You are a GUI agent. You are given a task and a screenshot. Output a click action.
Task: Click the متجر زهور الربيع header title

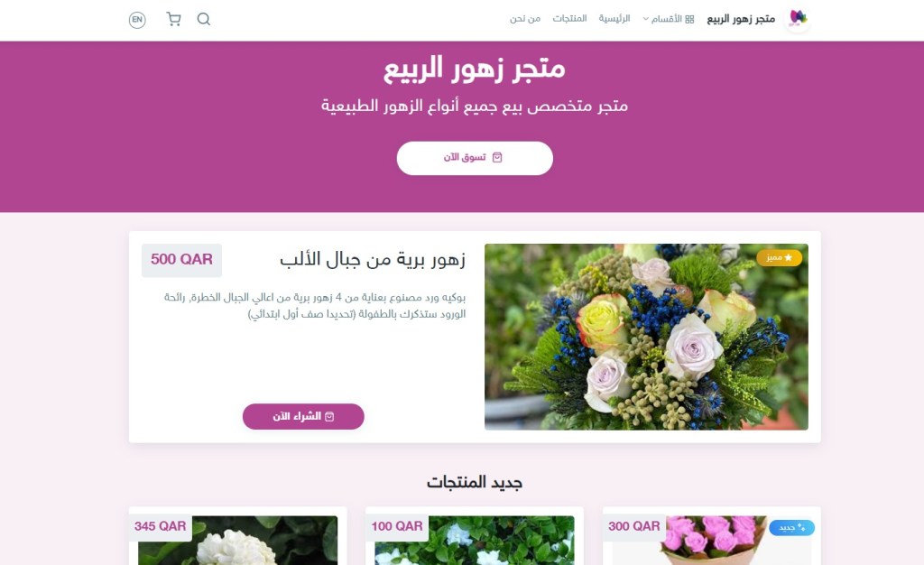pos(741,20)
